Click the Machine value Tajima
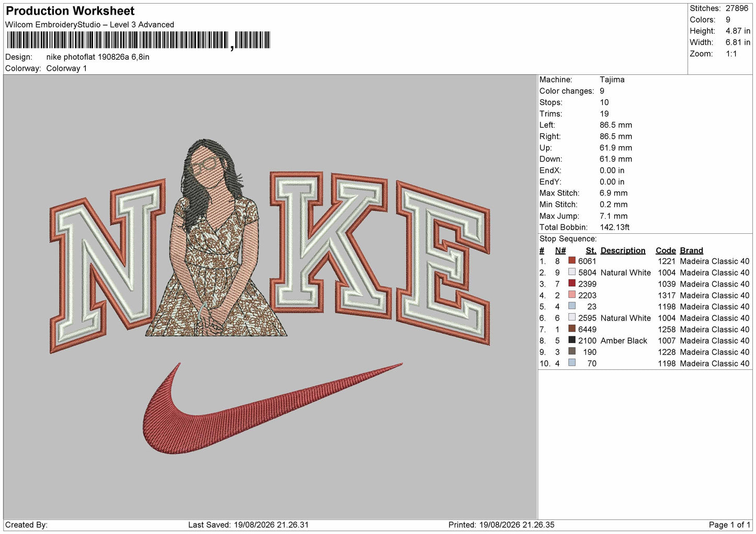Viewport: 756px width, 534px height. tap(612, 79)
